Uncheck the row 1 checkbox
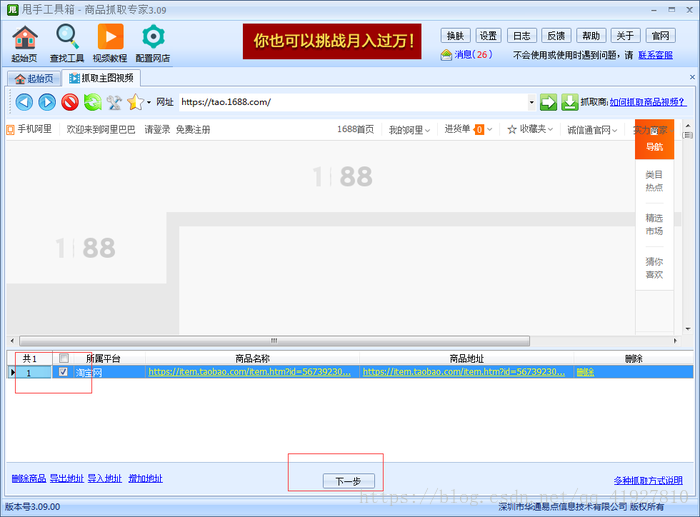This screenshot has width=700, height=517. 63,371
